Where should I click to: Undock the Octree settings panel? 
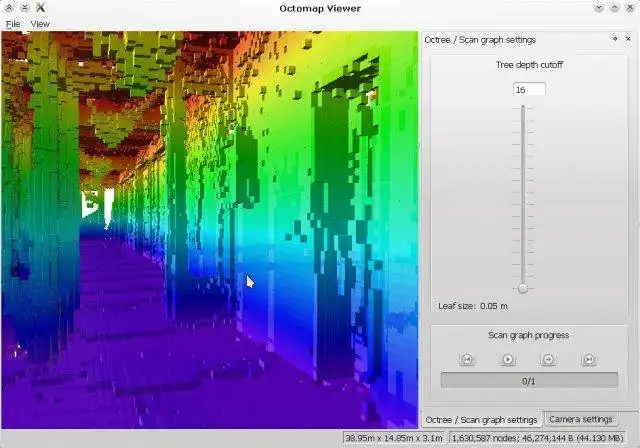point(615,39)
